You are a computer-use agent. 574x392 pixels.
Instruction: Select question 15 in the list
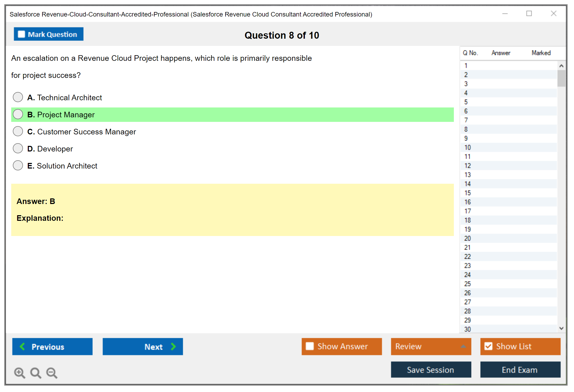[468, 193]
